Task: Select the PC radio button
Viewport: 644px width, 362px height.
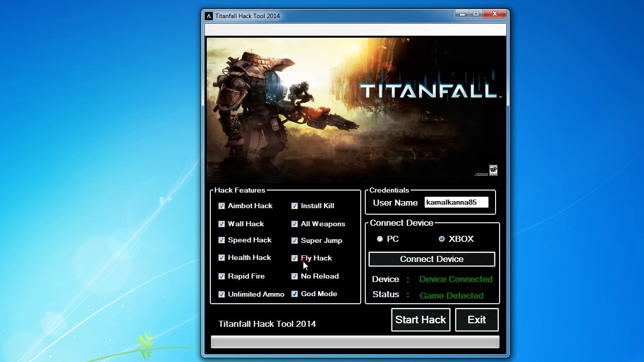Action: (380, 239)
